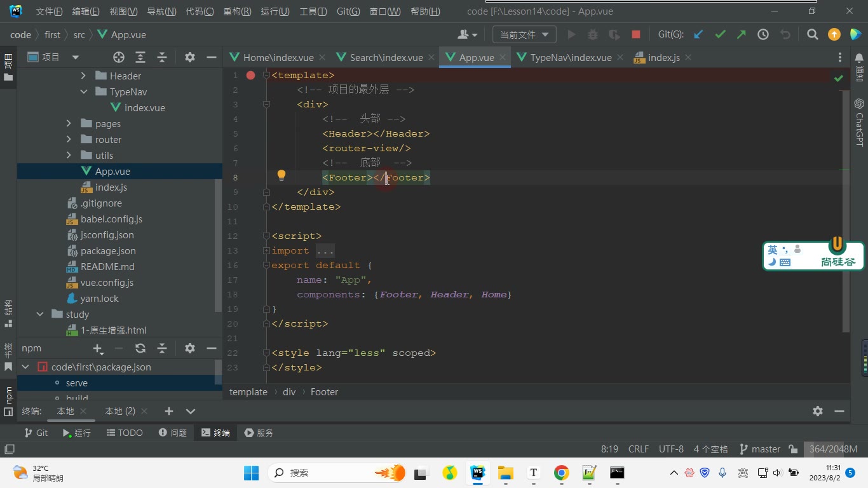Click collapse all icon in project panel
868x488 pixels.
(162, 57)
